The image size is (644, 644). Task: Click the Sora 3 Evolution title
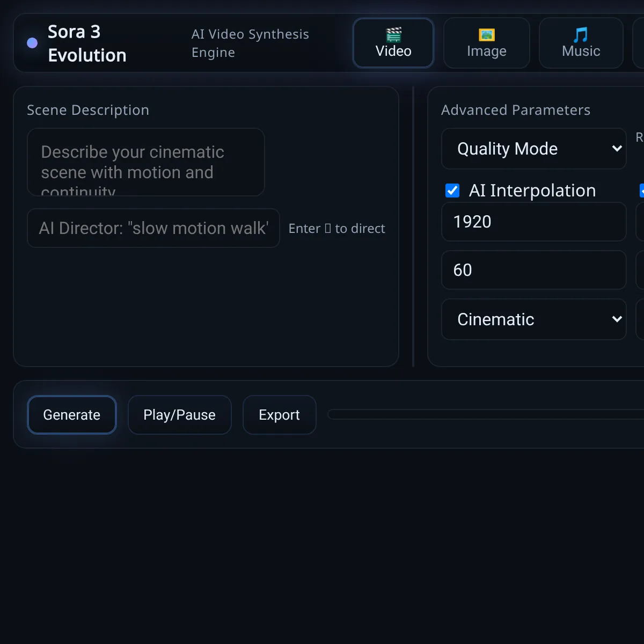pyautogui.click(x=87, y=43)
